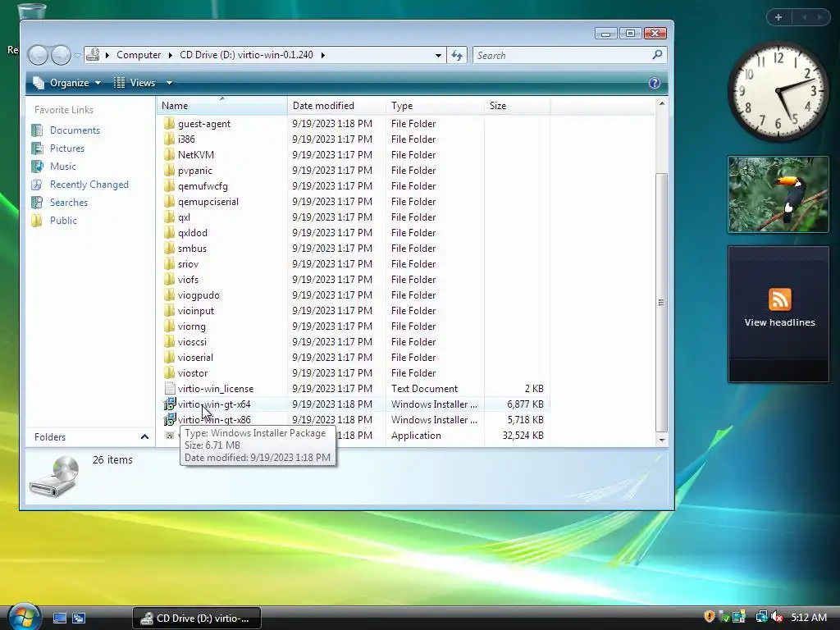Select the smbus folder icon
This screenshot has width=840, height=630.
pos(169,248)
